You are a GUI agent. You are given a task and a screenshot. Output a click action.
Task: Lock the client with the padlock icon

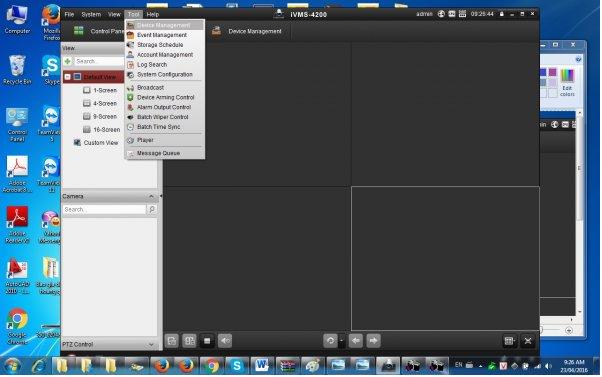coord(501,14)
